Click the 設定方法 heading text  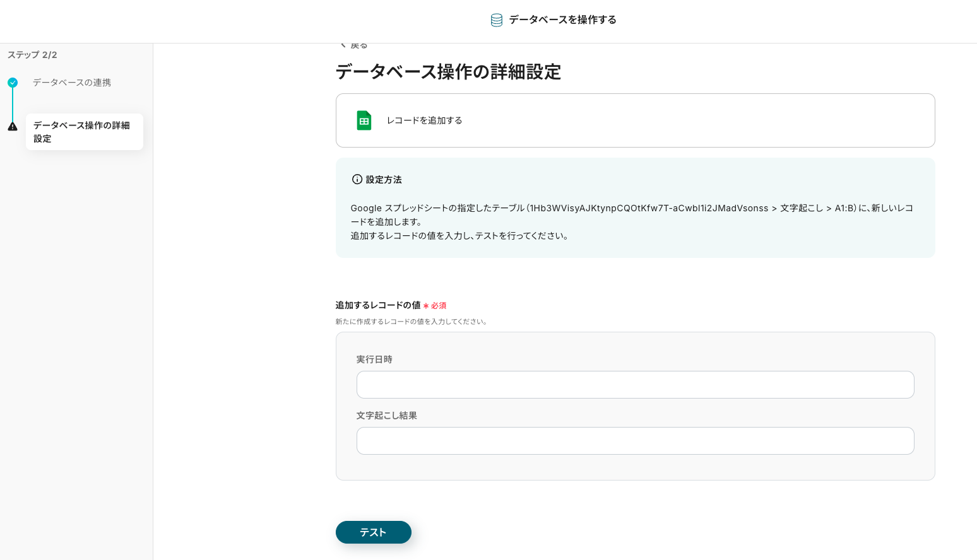point(384,180)
